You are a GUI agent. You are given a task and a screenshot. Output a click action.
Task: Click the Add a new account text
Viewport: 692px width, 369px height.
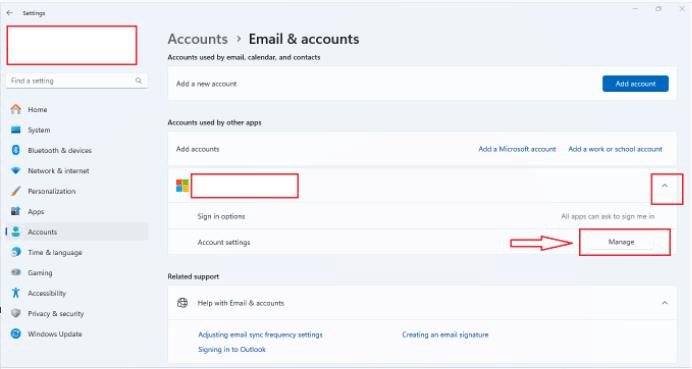pyautogui.click(x=207, y=84)
